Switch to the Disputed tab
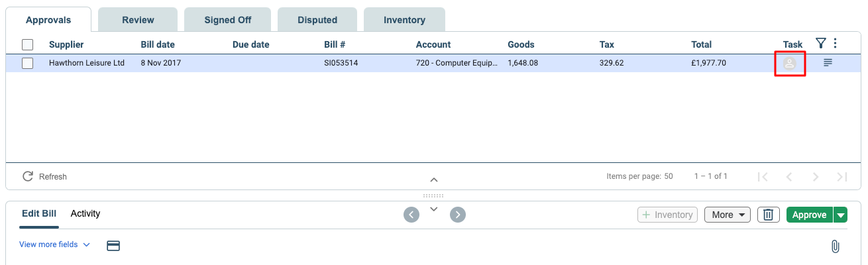 (317, 20)
